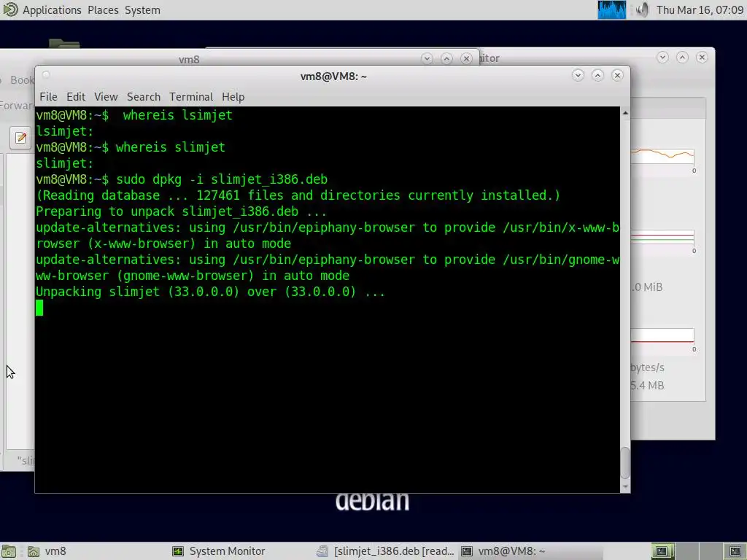Click the vm8@VM8: ~ terminal title bar

pos(333,76)
